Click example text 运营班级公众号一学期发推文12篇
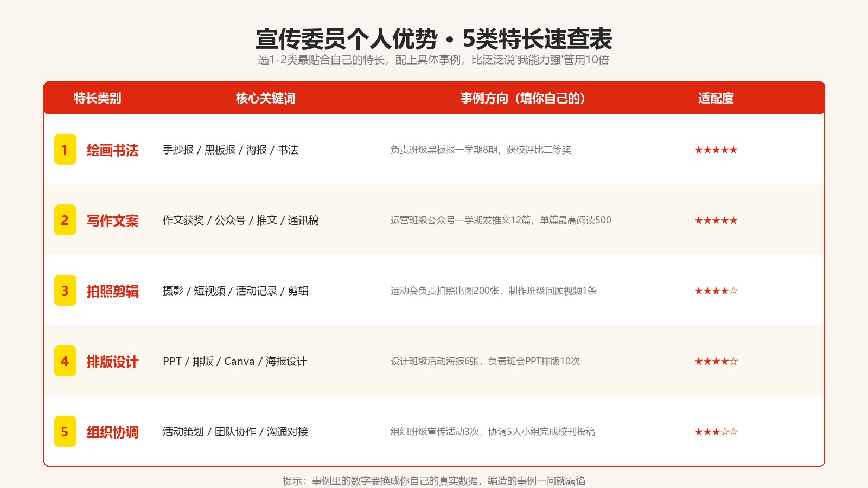The width and height of the screenshot is (868, 488). point(461,220)
